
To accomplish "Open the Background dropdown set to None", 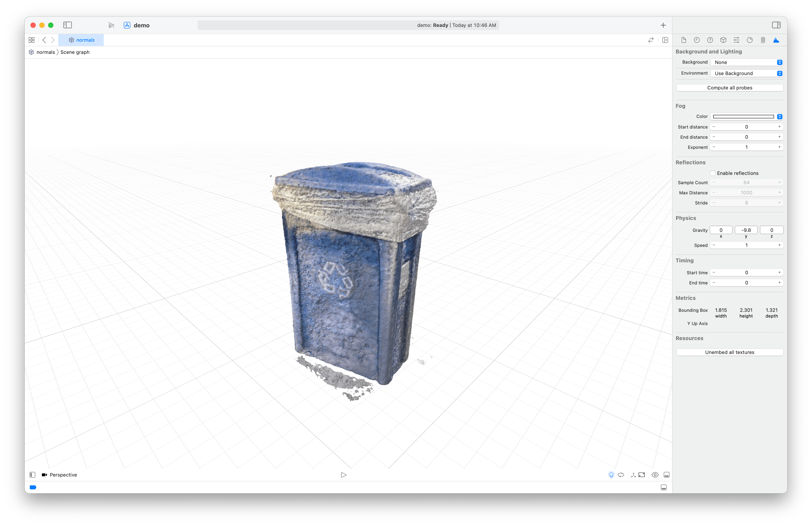I will click(x=746, y=62).
